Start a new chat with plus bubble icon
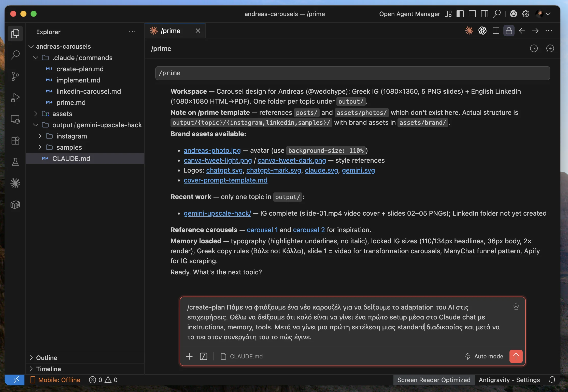 [550, 48]
